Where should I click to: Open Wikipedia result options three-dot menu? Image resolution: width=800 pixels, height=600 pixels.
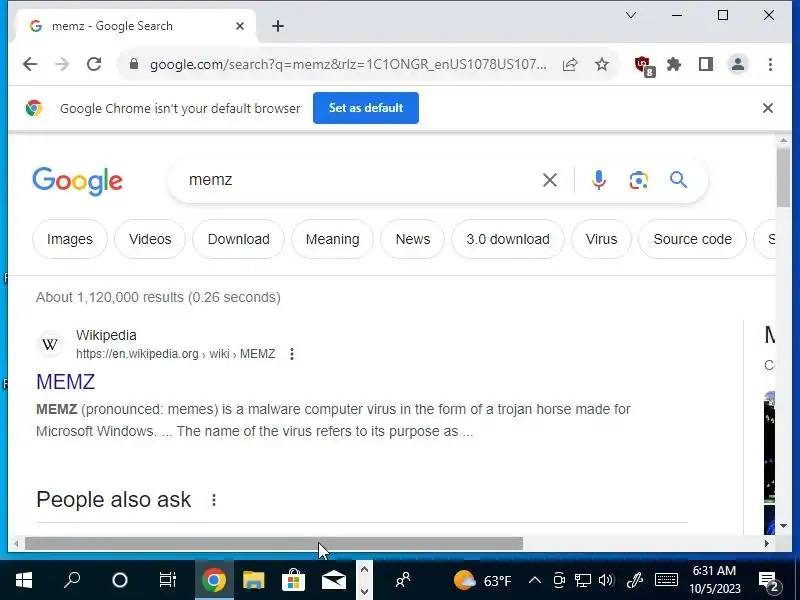(292, 354)
